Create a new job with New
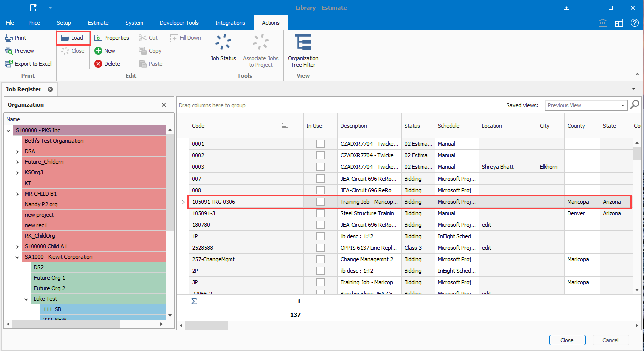Image resolution: width=644 pixels, height=351 pixels. click(104, 51)
